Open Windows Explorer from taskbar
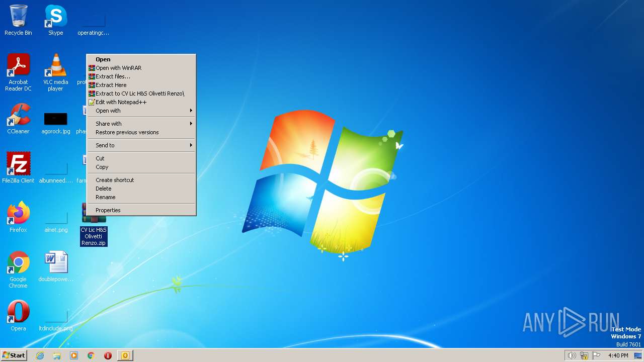Screen dimensions: 644x362 pos(57,355)
